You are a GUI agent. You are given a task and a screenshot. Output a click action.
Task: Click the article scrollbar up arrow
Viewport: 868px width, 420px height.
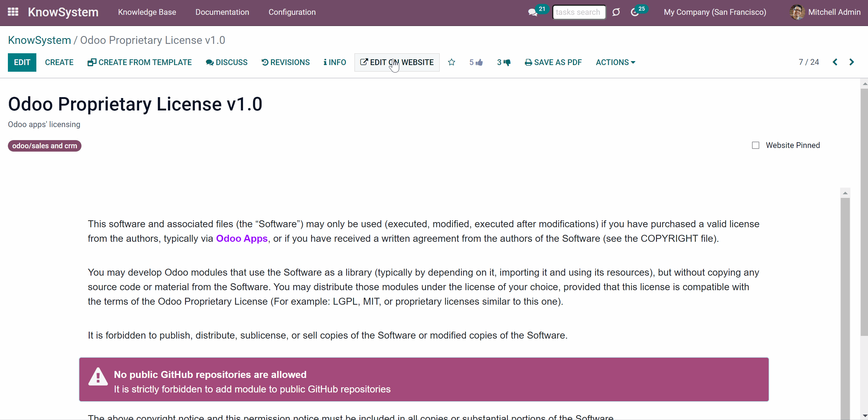(x=845, y=193)
